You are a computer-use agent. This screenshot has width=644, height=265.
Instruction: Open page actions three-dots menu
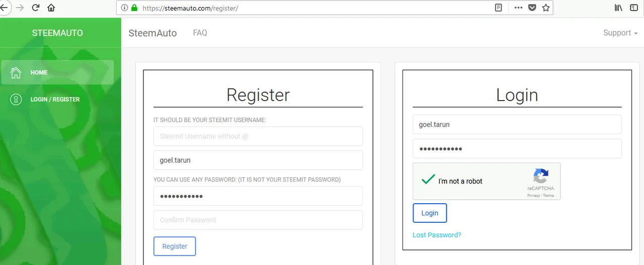coord(518,8)
